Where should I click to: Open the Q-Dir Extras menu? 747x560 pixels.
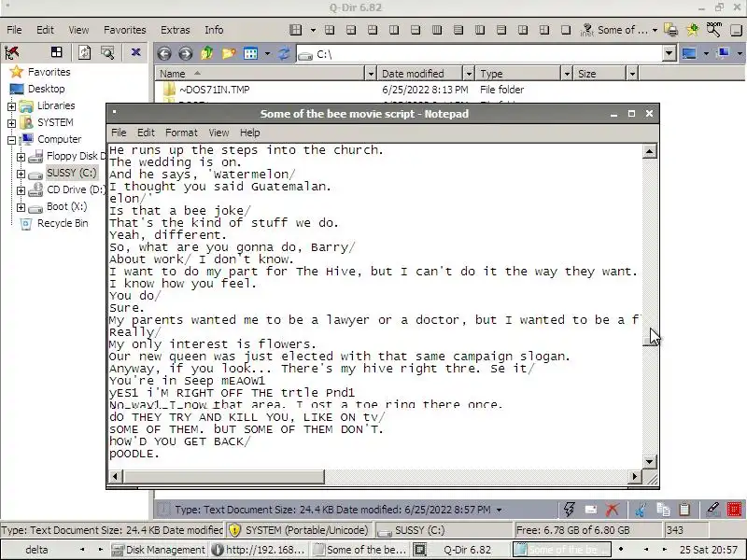point(176,30)
